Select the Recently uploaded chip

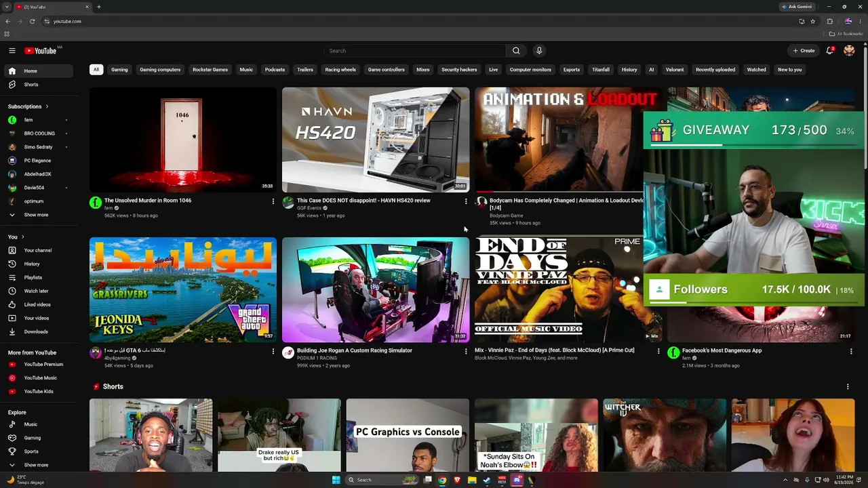[715, 69]
